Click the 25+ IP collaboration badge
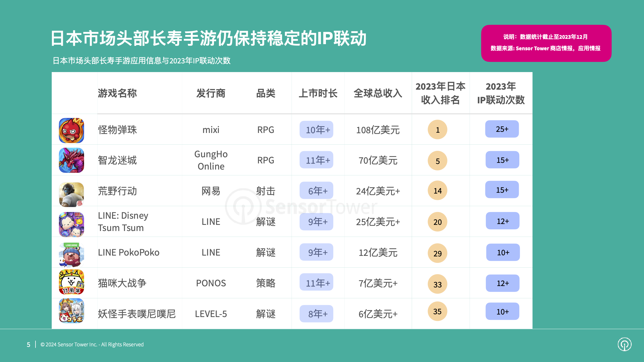The width and height of the screenshot is (644, 362). point(502,129)
